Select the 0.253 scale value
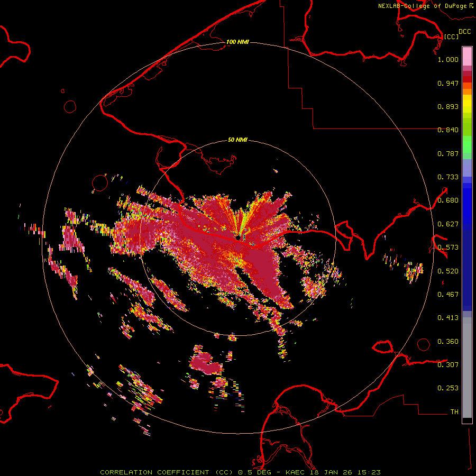 (448, 388)
